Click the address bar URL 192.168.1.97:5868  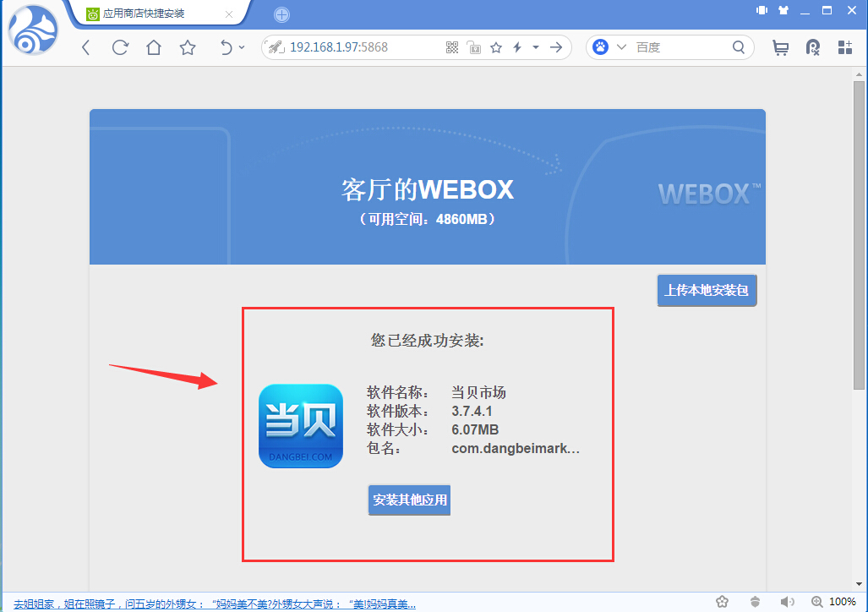[339, 47]
